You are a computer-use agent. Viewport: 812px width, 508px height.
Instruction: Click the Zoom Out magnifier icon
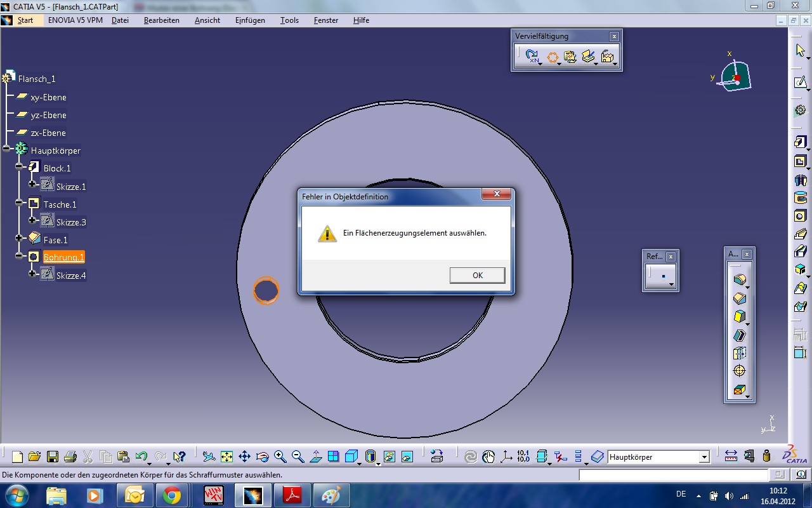click(298, 457)
